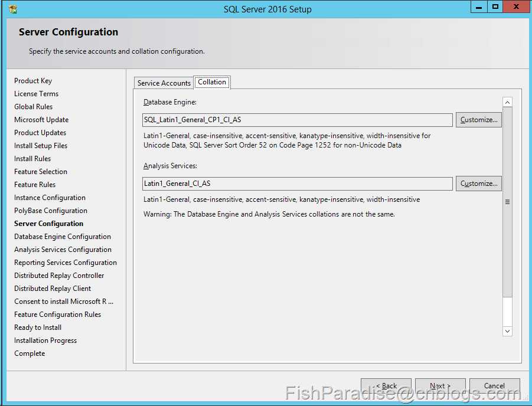Click the vertical scrollbar thumb

tap(507, 202)
